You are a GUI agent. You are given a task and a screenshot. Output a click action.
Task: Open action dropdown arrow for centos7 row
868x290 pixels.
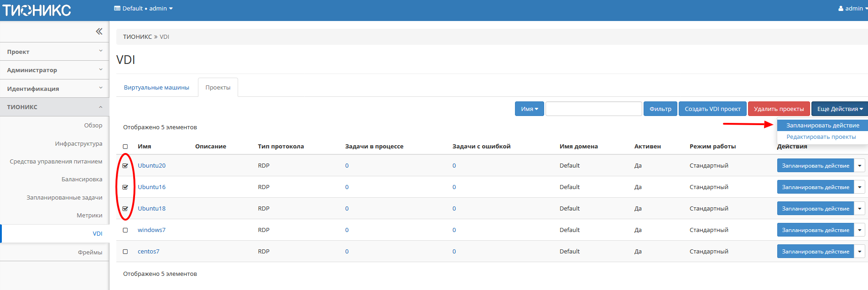tap(860, 252)
